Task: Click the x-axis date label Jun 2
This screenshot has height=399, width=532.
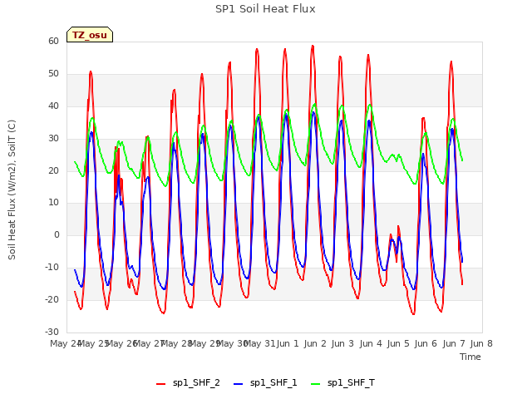Action: click(315, 343)
